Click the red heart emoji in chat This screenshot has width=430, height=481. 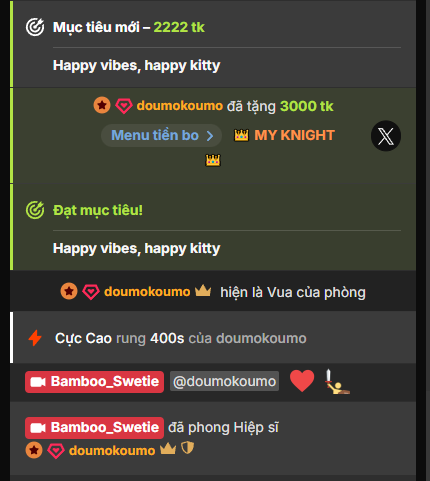(x=302, y=381)
